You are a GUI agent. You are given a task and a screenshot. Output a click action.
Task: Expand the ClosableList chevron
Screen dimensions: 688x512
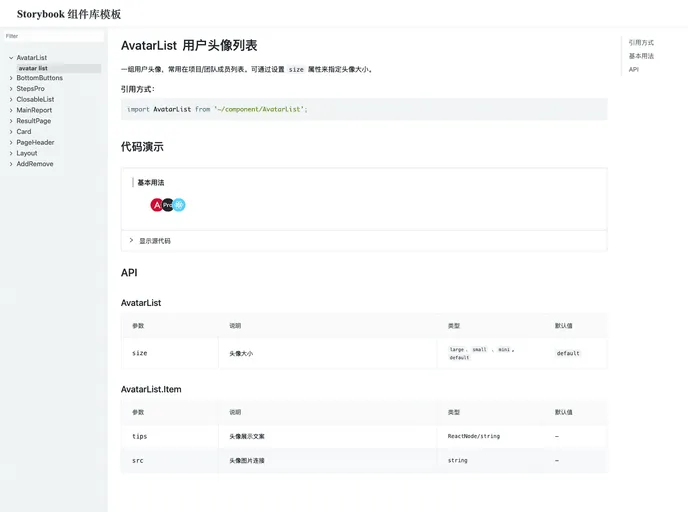pos(11,100)
